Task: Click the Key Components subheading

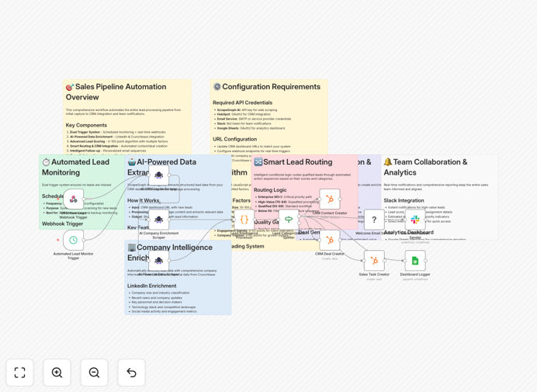Action: coord(86,125)
